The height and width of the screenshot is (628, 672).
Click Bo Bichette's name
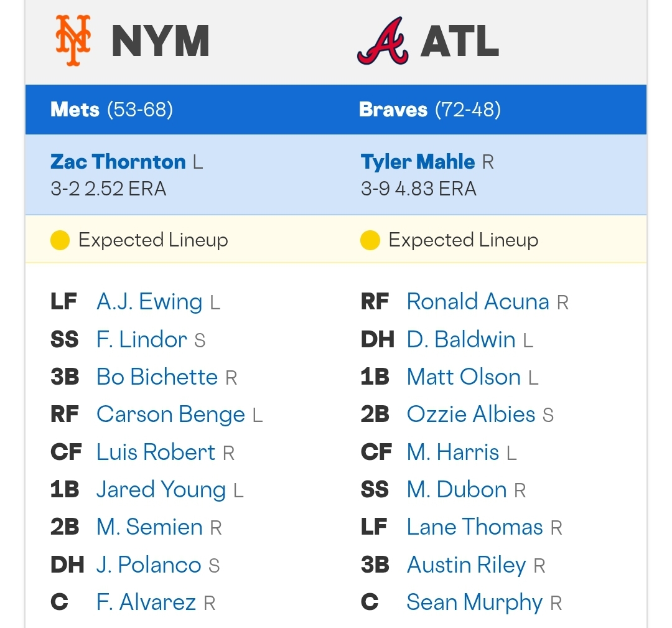pos(157,377)
